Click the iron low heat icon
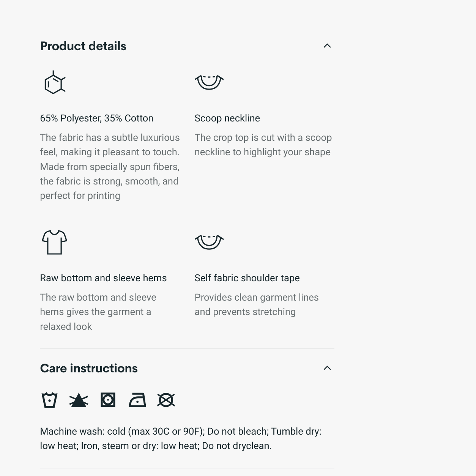Viewport: 476px width, 476px height. point(137,400)
